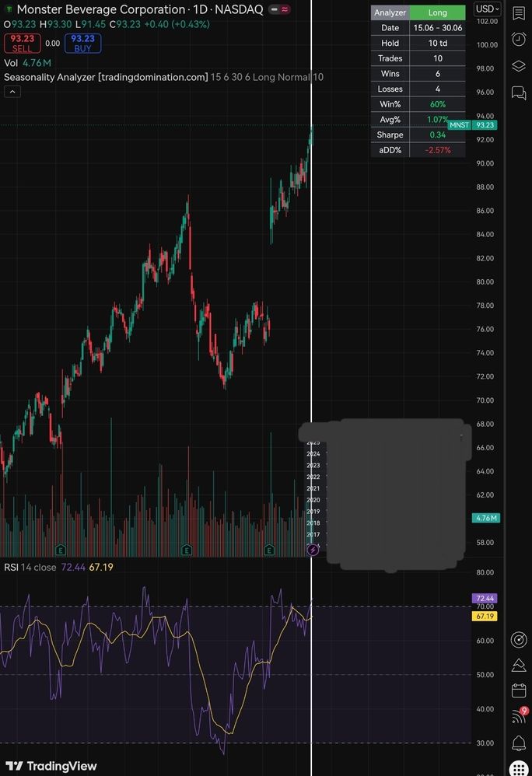Click the RSI 14 close indicator label
Image resolution: width=532 pixels, height=776 pixels.
(30, 567)
